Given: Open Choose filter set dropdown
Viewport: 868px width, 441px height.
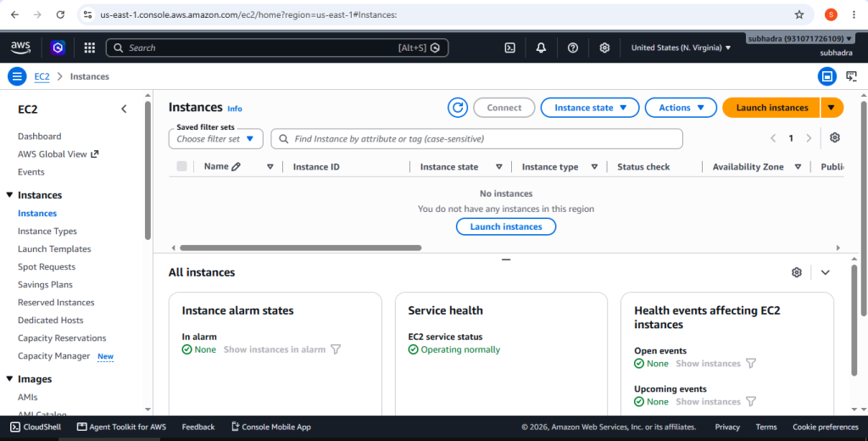Looking at the screenshot, I should point(216,138).
